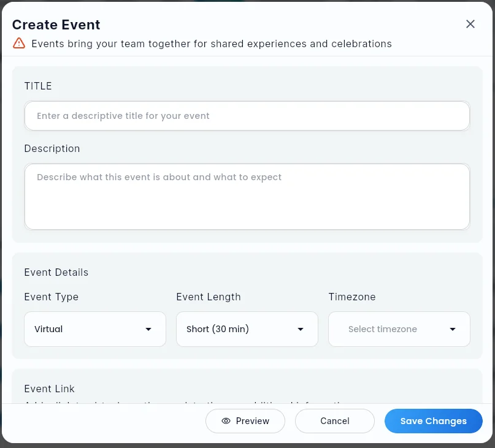
Task: Open the Select timezone dropdown
Action: pos(399,329)
